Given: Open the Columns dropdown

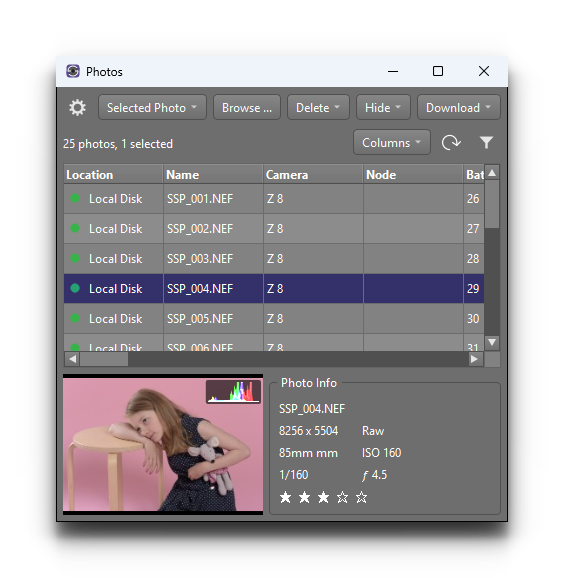Looking at the screenshot, I should coord(392,142).
